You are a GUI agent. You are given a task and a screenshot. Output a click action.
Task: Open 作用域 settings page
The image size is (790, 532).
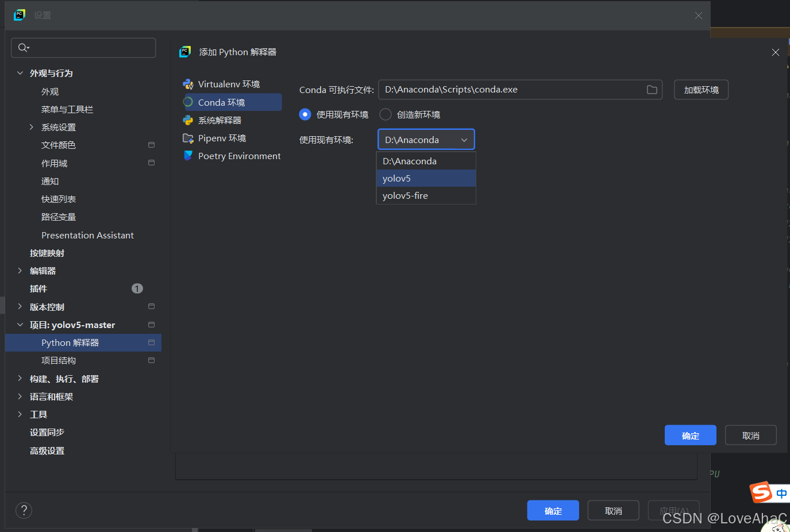(x=54, y=163)
